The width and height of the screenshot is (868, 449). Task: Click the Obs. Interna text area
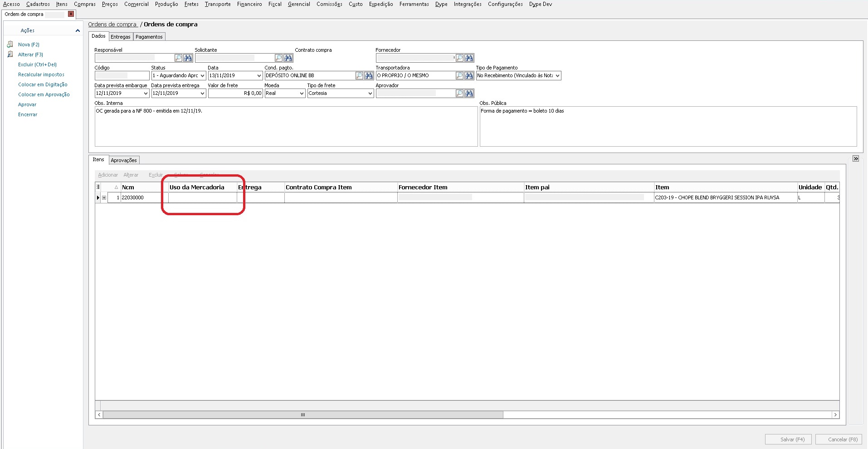[286, 127]
